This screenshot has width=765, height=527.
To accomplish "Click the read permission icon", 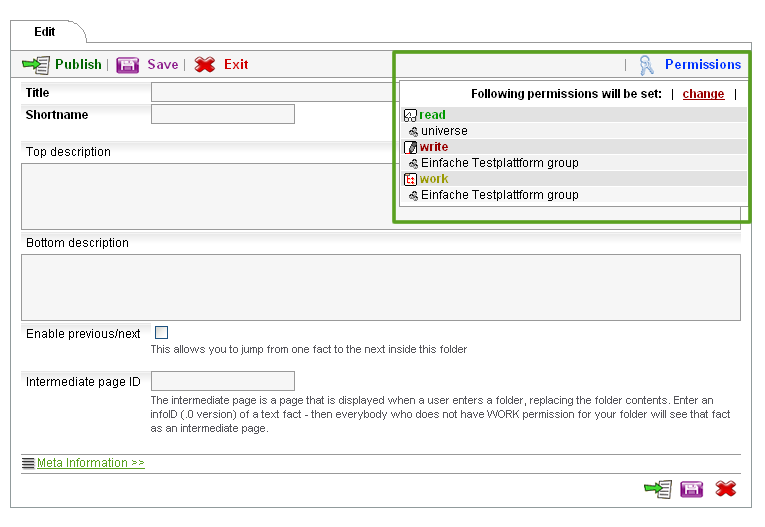I will point(410,116).
